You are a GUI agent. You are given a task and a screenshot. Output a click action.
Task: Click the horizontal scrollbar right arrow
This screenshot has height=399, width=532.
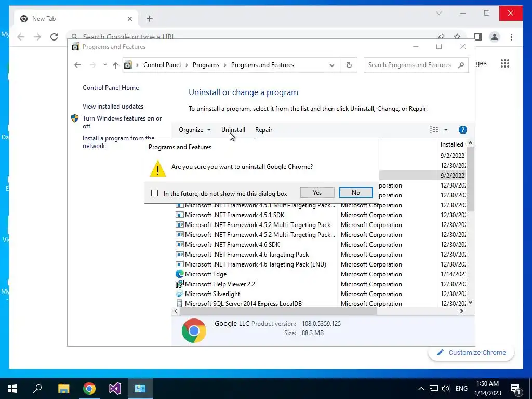click(x=462, y=311)
